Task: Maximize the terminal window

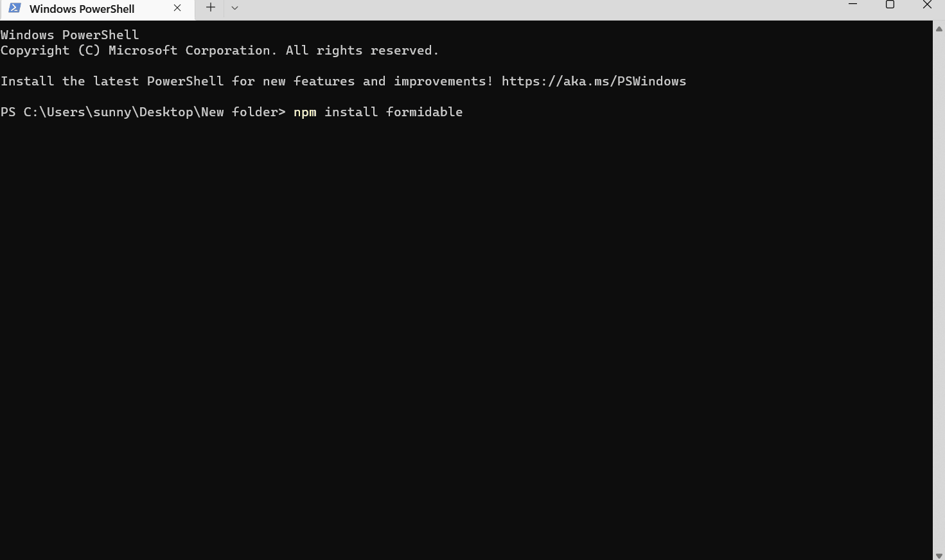Action: 890,4
